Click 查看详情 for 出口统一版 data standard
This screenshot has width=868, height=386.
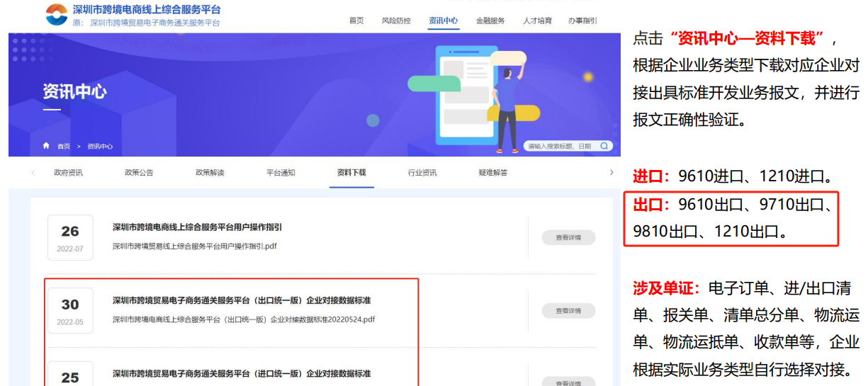click(568, 311)
